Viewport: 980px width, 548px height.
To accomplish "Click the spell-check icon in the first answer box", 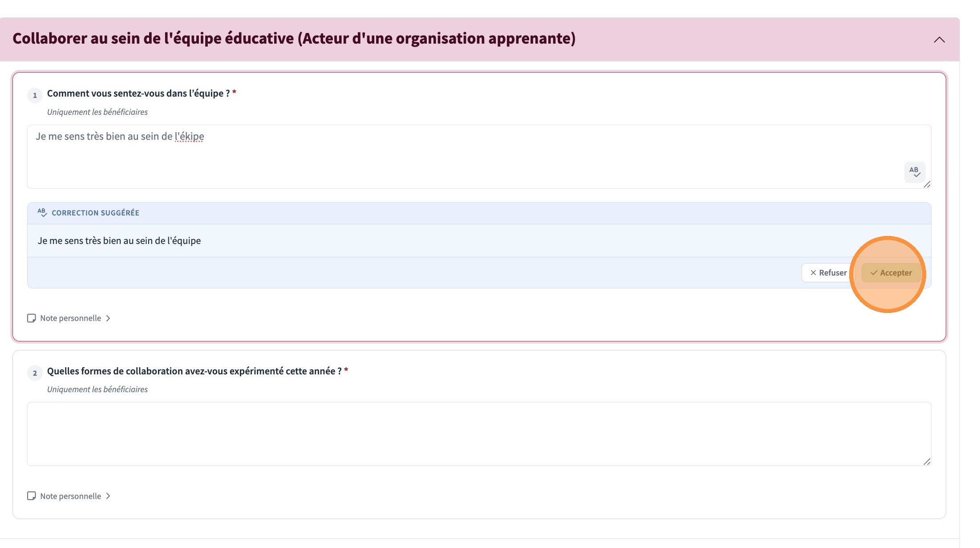I will click(915, 172).
